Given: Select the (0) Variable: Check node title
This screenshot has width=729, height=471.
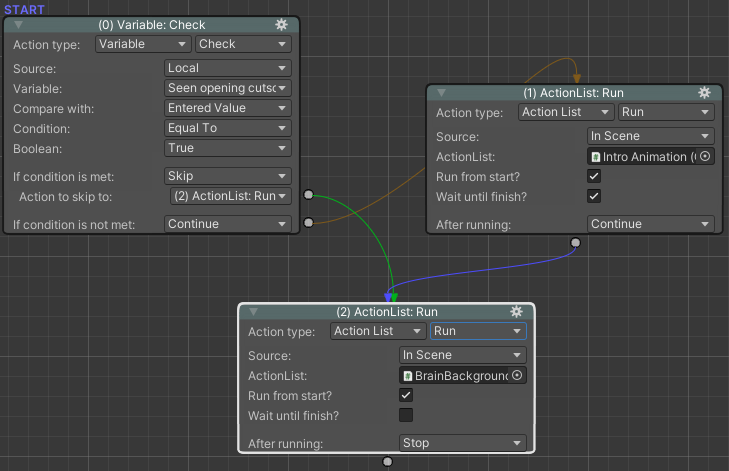Looking at the screenshot, I should (x=152, y=25).
